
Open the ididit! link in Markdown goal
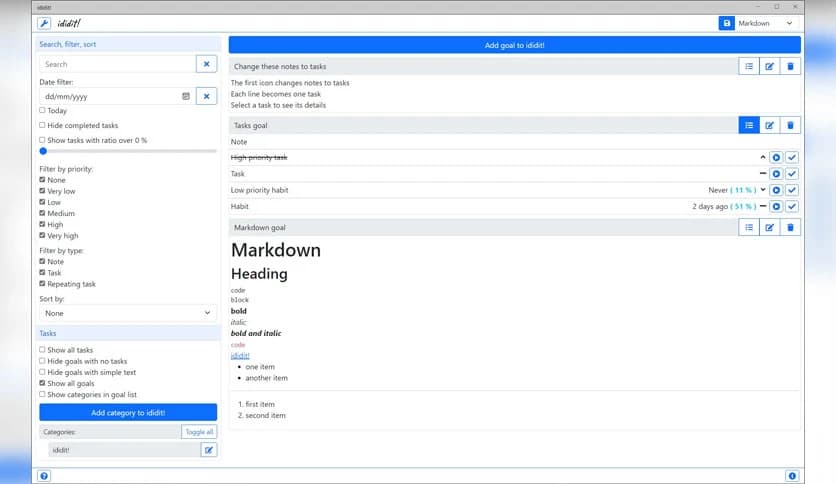pos(240,356)
